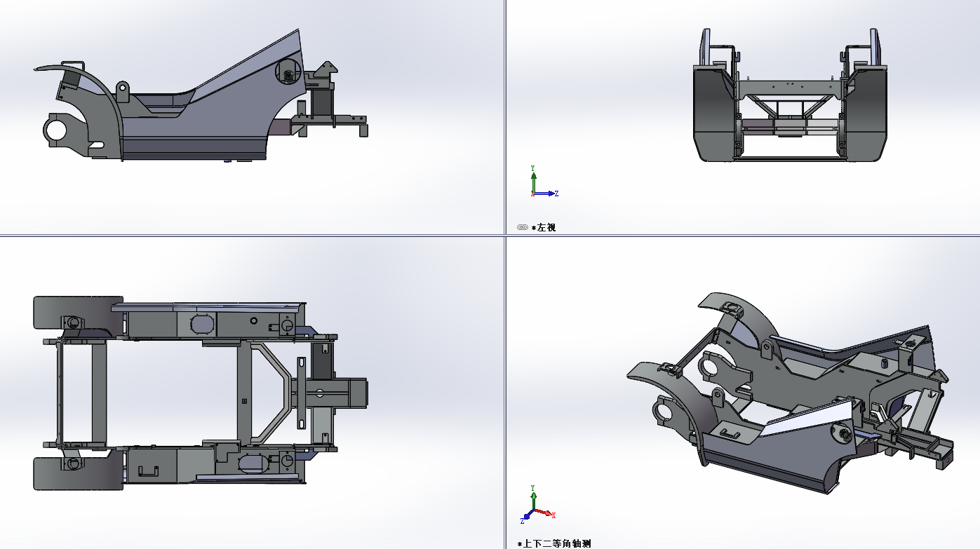Screen dimensions: 980x549
Task: Select the frame model in the left-view viewport
Action: click(x=790, y=95)
